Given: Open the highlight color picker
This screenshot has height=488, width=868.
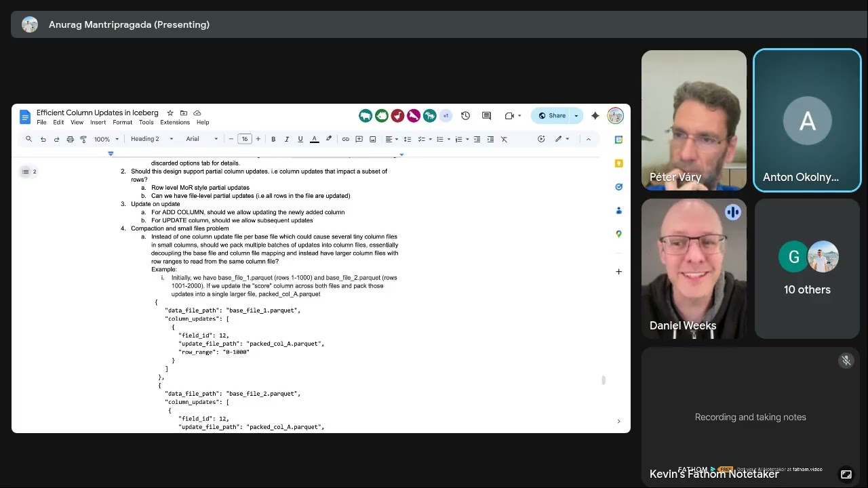Looking at the screenshot, I should point(329,139).
